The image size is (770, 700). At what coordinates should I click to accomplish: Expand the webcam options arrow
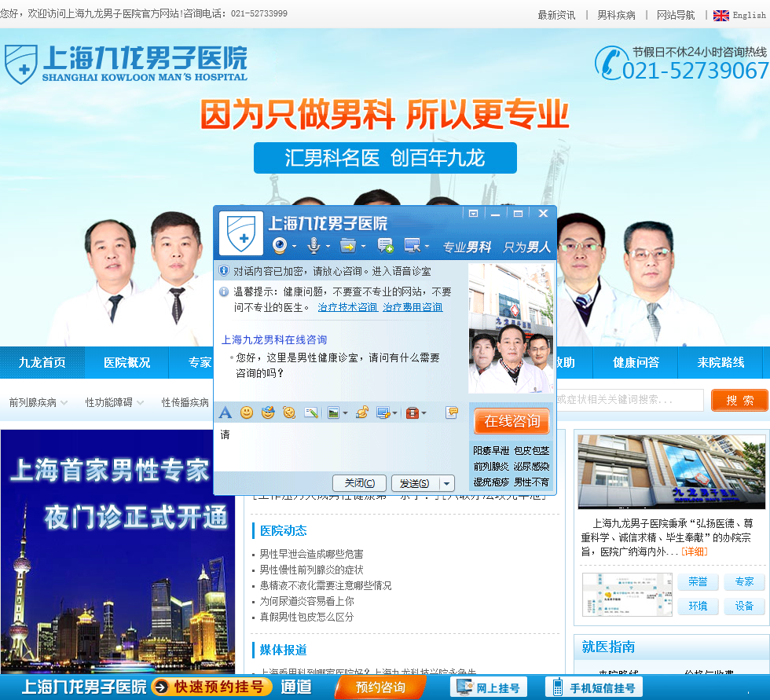[x=294, y=246]
